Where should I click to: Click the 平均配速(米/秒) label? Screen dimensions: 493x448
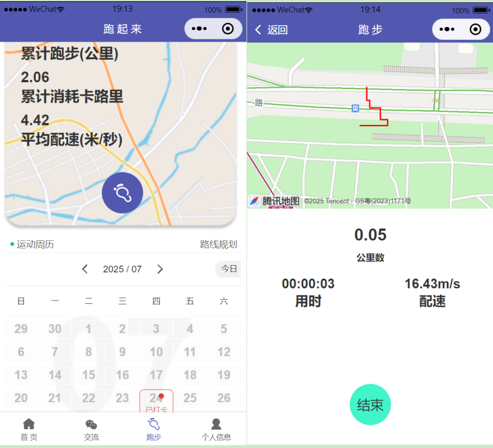[71, 140]
